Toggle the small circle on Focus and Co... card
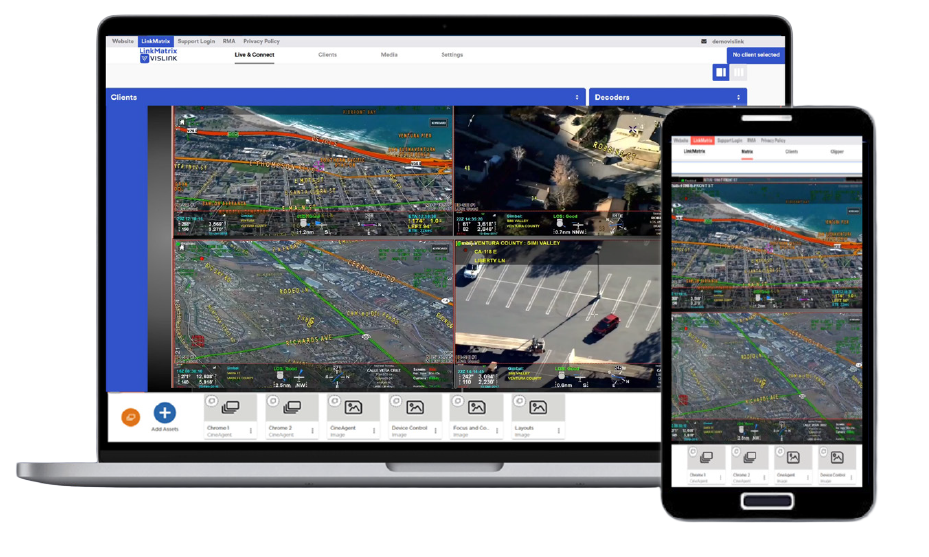Image resolution: width=929 pixels, height=557 pixels. [x=457, y=400]
